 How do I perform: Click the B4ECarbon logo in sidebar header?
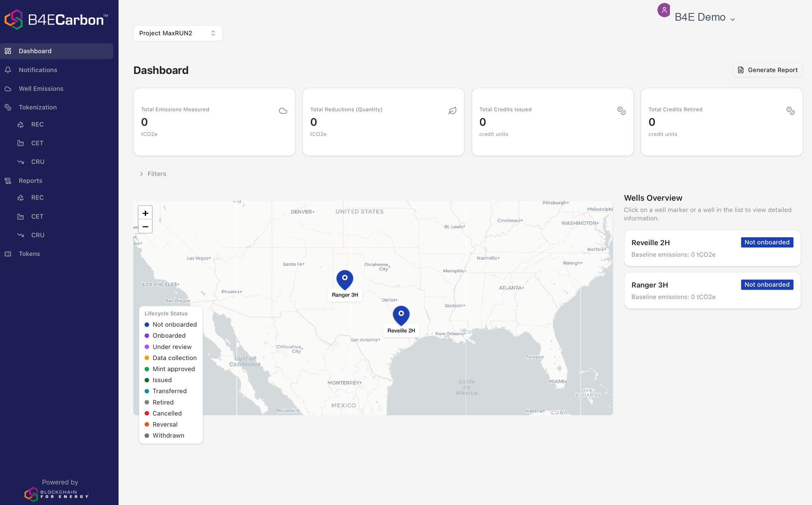coord(56,19)
